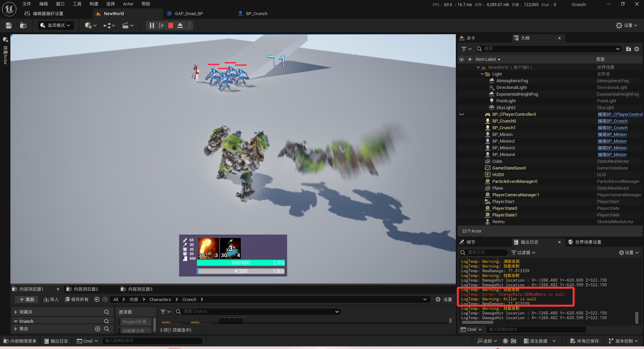Collapse the Light folder
644x349 pixels.
click(482, 74)
